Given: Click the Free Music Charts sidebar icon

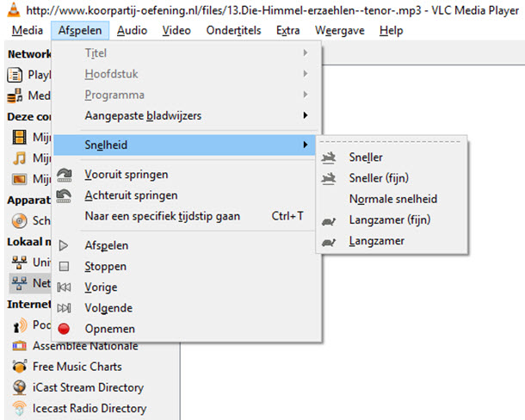Looking at the screenshot, I should 20,367.
